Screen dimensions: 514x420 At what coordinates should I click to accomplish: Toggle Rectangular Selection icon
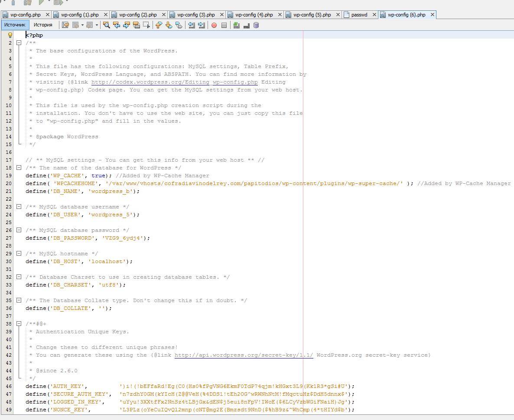click(x=146, y=25)
